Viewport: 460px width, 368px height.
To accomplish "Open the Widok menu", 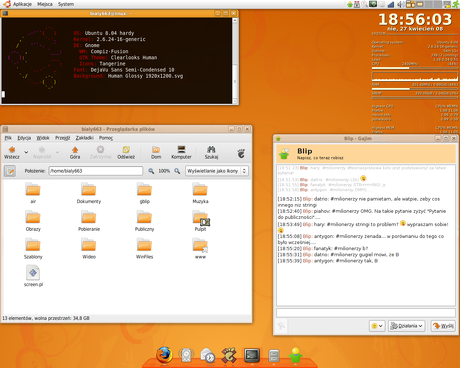I will (x=43, y=138).
